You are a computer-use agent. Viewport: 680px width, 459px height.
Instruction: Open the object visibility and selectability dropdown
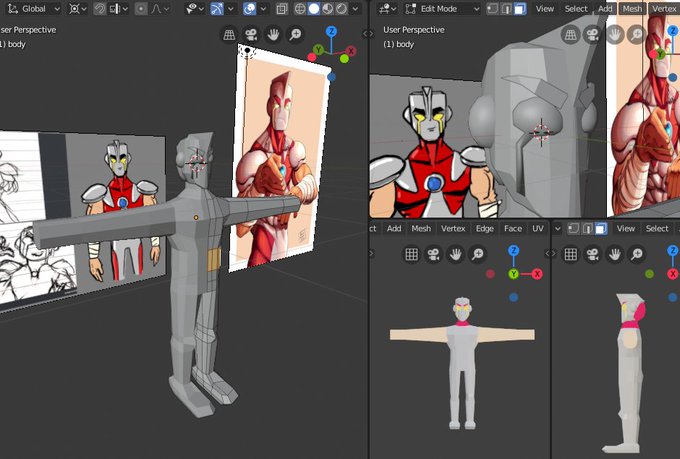[196, 9]
